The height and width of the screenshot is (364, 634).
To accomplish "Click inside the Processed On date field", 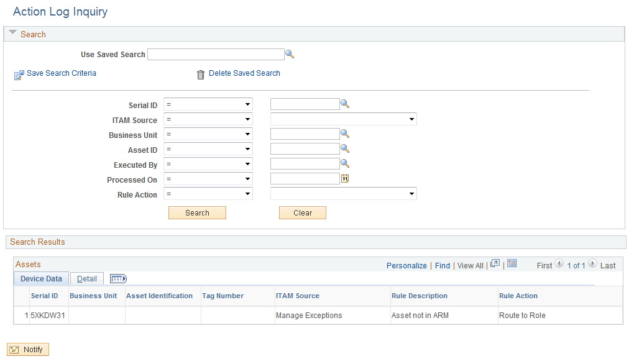I will 305,178.
